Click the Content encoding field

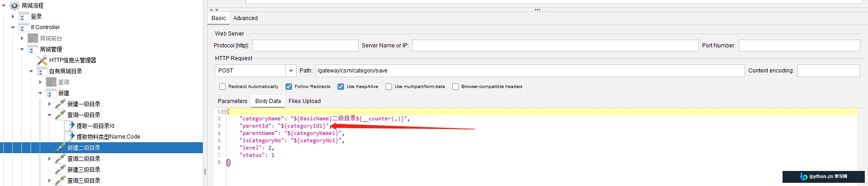point(828,71)
